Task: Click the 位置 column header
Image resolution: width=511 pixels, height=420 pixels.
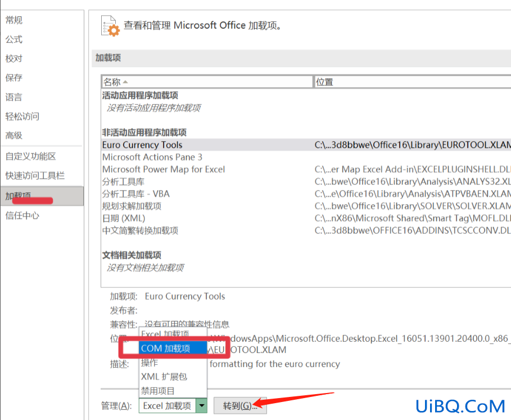Action: 412,82
